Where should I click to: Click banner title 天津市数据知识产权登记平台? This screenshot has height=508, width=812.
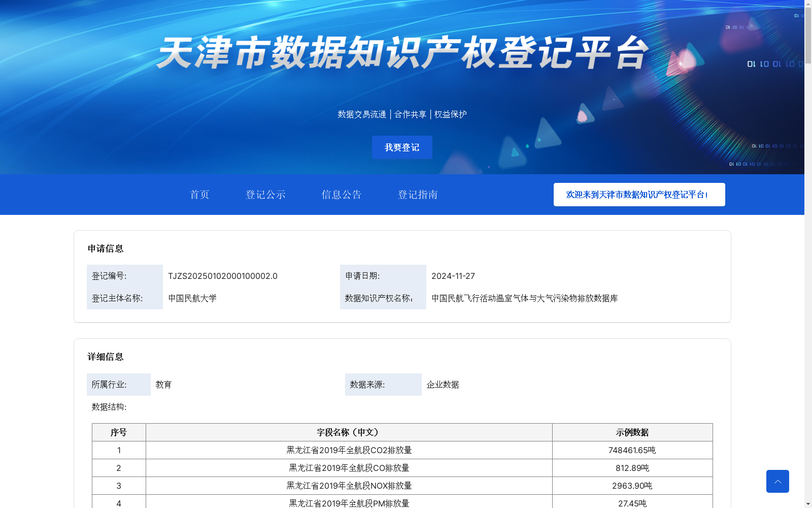pos(402,52)
